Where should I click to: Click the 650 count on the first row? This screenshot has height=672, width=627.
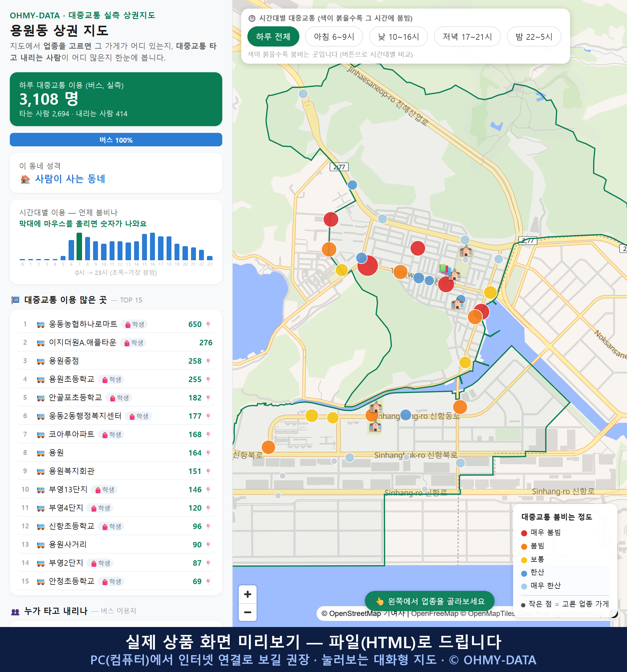[x=195, y=325]
